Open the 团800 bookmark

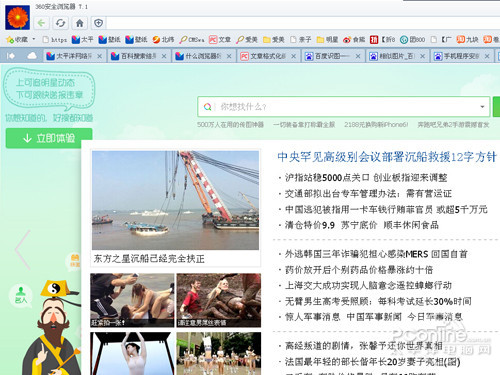[413, 40]
